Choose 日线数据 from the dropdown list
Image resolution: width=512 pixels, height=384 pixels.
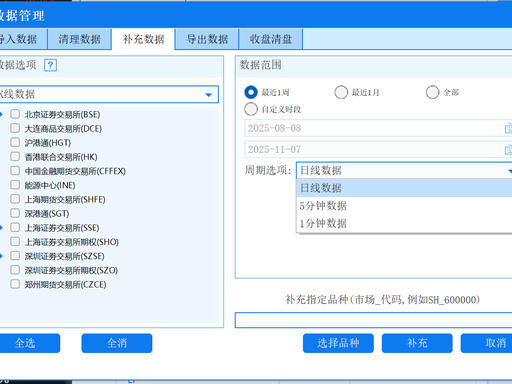tap(404, 188)
